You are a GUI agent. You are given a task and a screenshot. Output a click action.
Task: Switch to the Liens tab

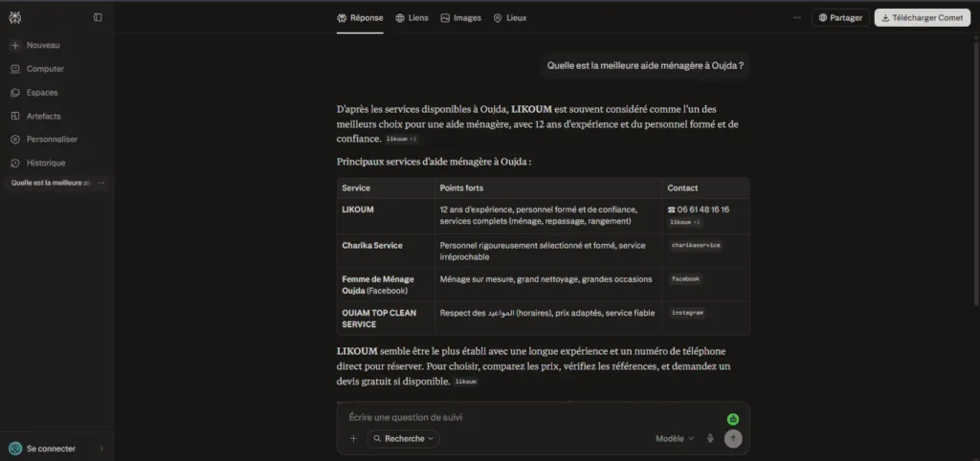pos(412,18)
